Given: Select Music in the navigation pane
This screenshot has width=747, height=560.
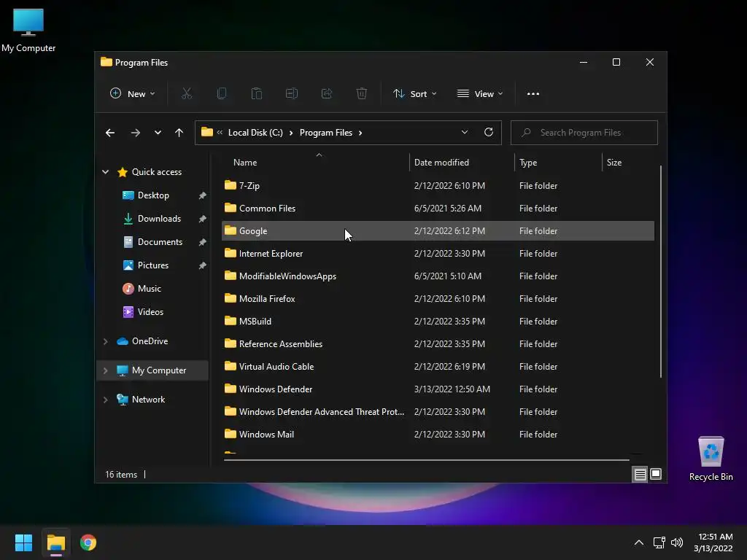Looking at the screenshot, I should [152, 289].
